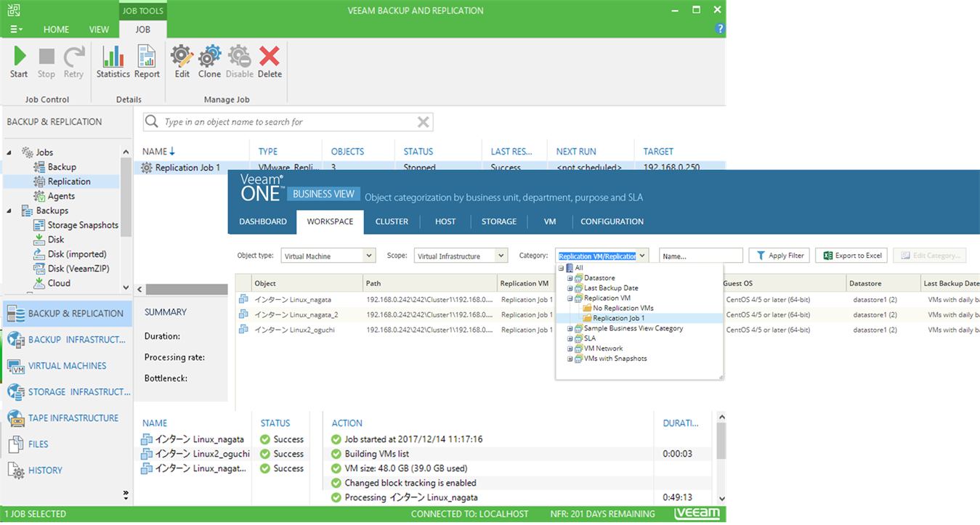Expand VMs with Snapshots node
The image size is (980, 525).
coord(570,359)
